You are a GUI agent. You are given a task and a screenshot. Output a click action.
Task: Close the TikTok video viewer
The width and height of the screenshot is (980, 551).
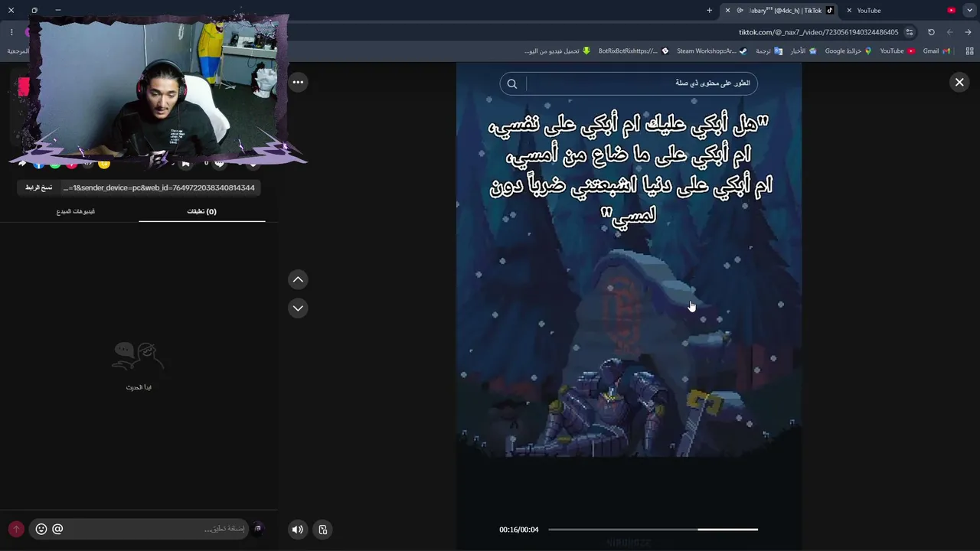pos(959,82)
